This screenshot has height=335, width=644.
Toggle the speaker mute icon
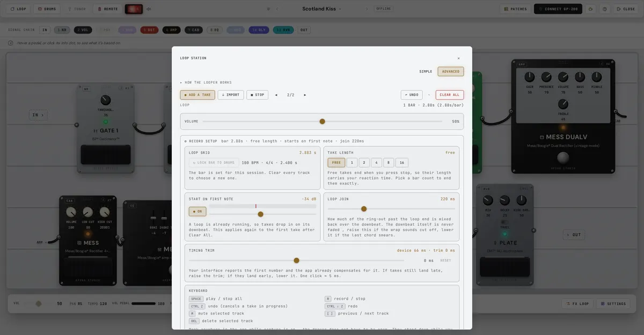pos(149,9)
